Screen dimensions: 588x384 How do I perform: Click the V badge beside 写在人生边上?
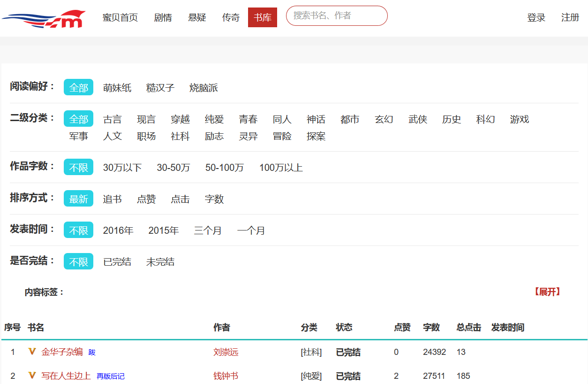pyautogui.click(x=32, y=376)
